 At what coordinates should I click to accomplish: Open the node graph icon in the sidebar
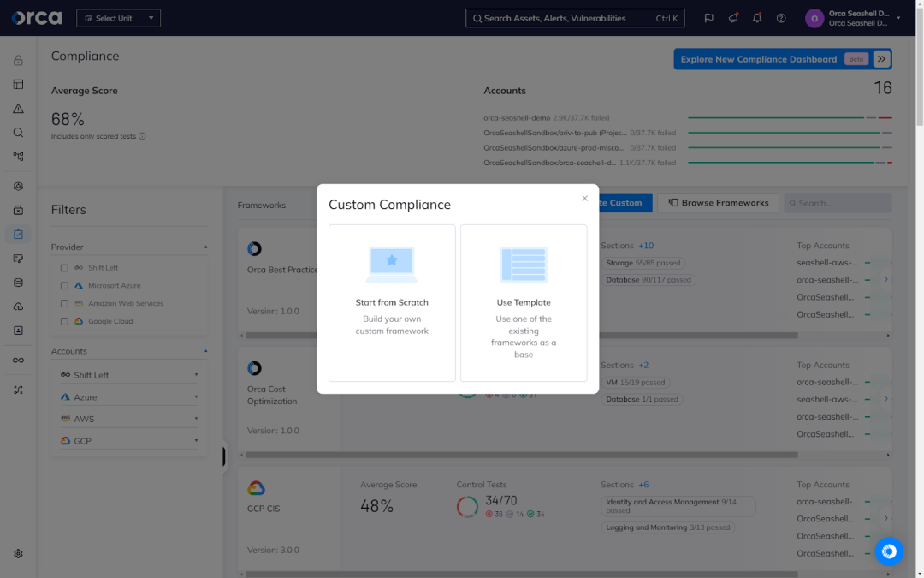[18, 157]
